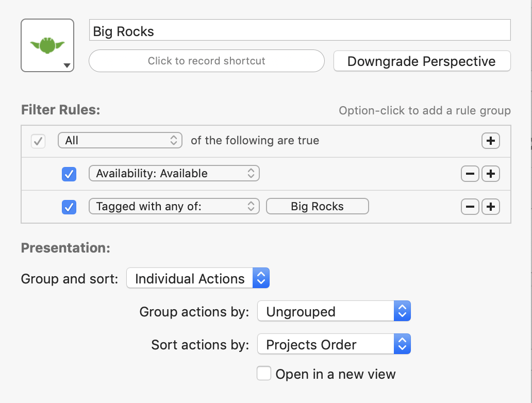Remove the Availability rule with minus button
This screenshot has width=532, height=403.
tap(470, 174)
